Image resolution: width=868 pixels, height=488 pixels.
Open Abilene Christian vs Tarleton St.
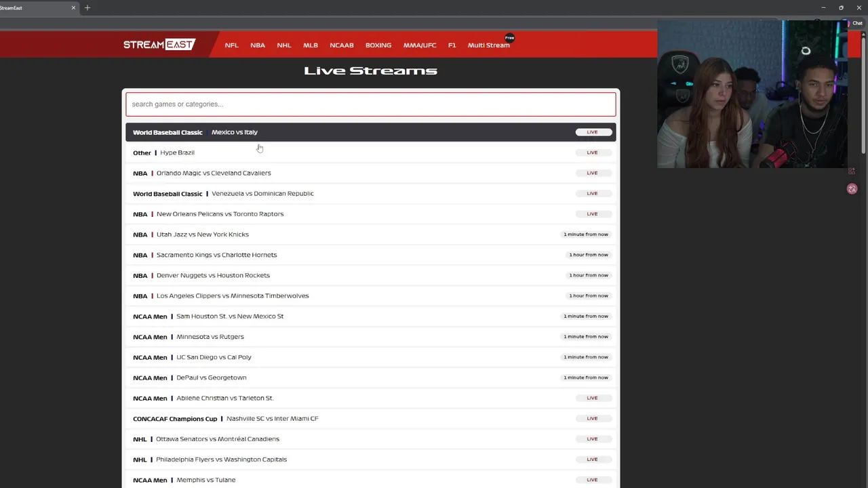coord(371,398)
